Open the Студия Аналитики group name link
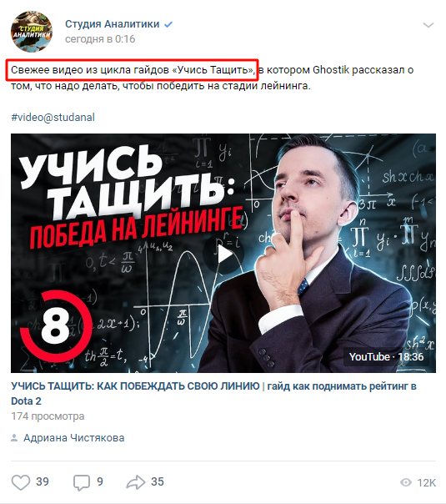 pyautogui.click(x=112, y=24)
